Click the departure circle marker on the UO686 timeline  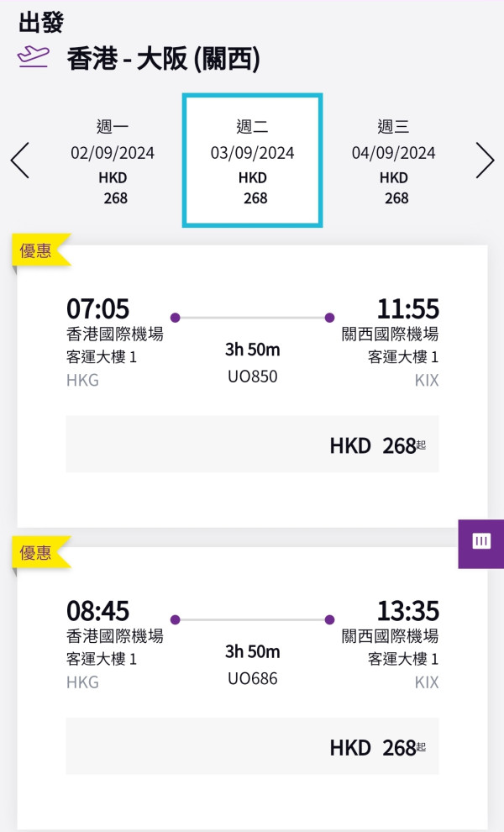(175, 619)
